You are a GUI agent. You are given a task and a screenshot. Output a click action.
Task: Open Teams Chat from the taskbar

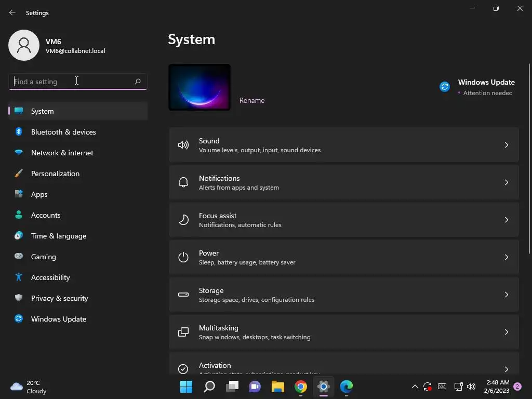pos(255,387)
